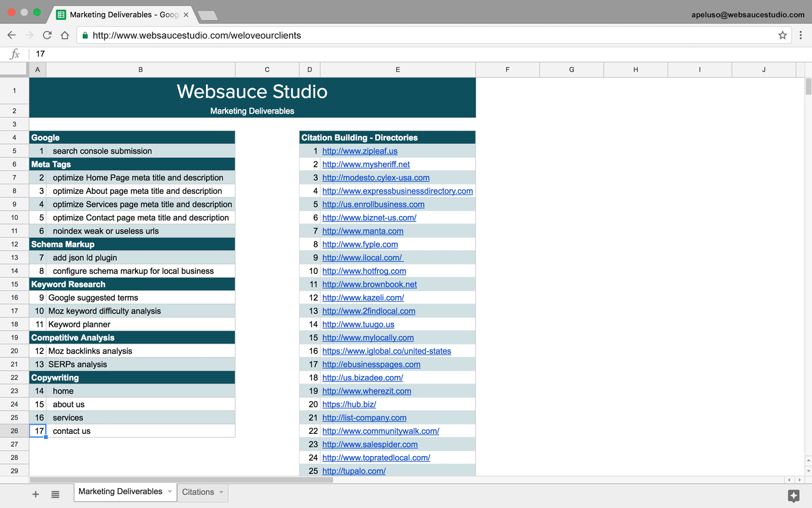
Task: Click the select-all corner box
Action: [x=13, y=70]
